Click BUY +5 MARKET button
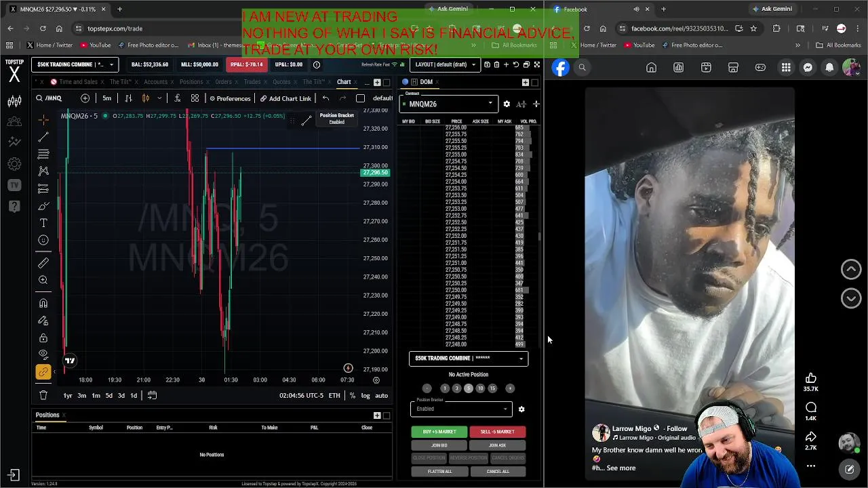Screen dimensions: 868x488 [x=439, y=432]
